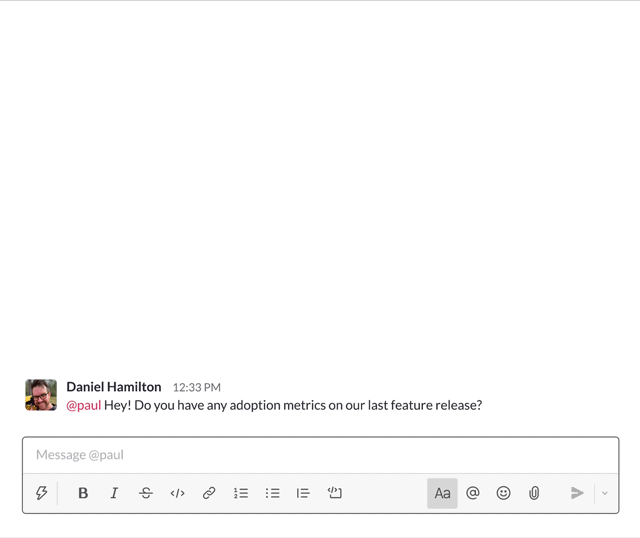Image resolution: width=640 pixels, height=538 pixels.
Task: Click the 12:33 PM message timestamp
Action: point(196,387)
